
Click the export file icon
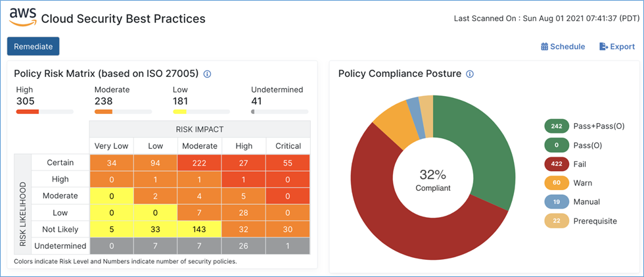point(603,47)
